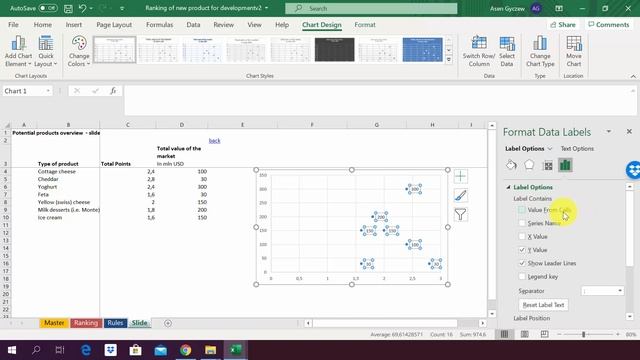
Task: Open the Insert tab
Action: click(x=73, y=24)
